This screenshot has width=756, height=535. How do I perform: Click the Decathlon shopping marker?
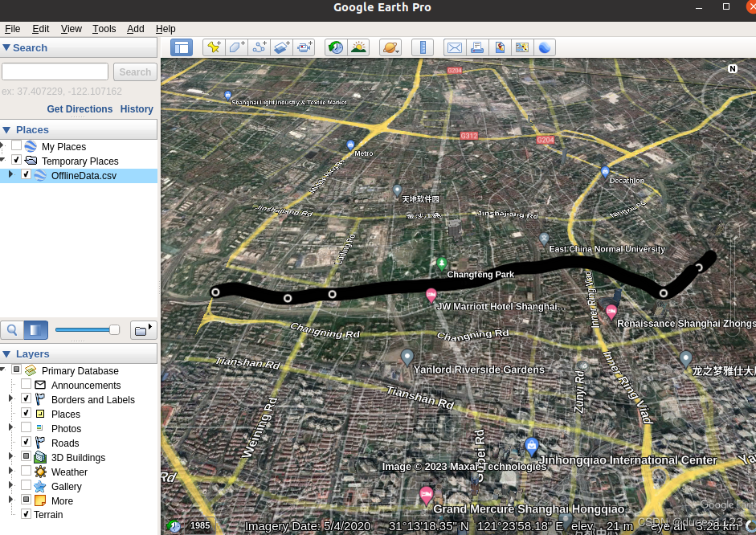pyautogui.click(x=605, y=171)
